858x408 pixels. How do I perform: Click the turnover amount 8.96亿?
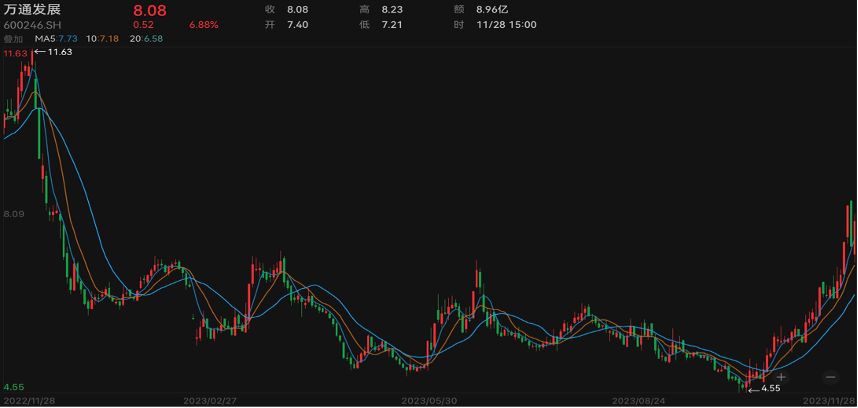492,9
